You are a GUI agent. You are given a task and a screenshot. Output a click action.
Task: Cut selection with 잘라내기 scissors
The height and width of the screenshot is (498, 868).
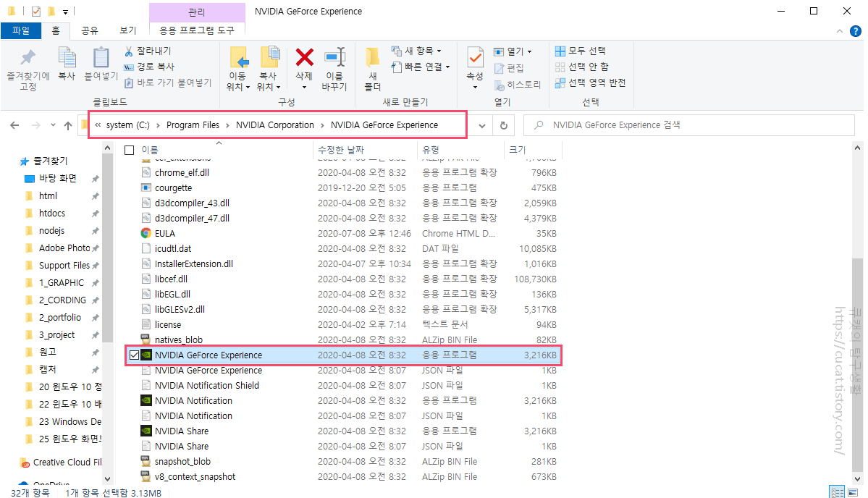pyautogui.click(x=148, y=51)
